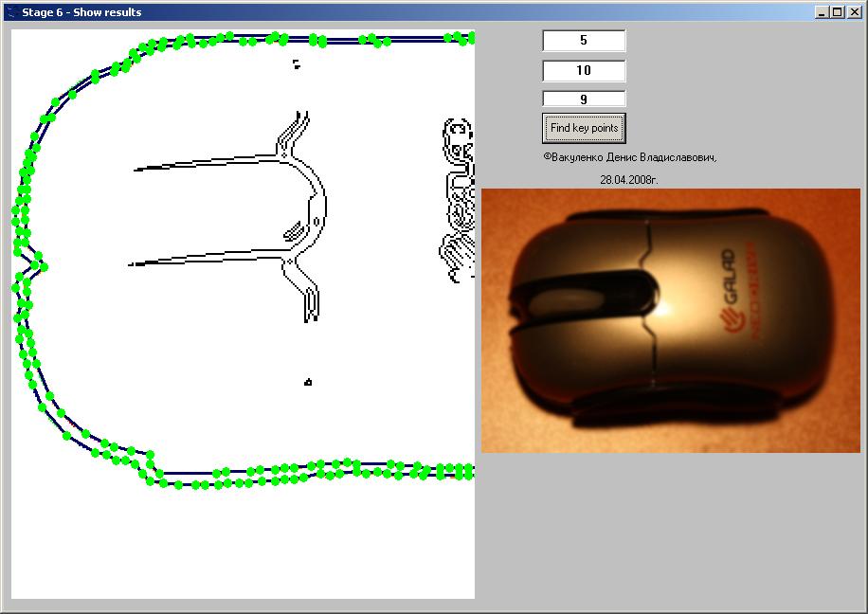This screenshot has height=614, width=868.
Task: Close the Stage 6 - Show results window
Action: point(855,12)
